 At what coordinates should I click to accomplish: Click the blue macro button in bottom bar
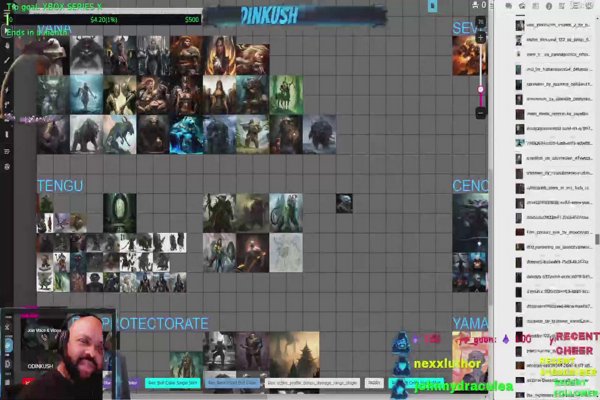(x=232, y=382)
